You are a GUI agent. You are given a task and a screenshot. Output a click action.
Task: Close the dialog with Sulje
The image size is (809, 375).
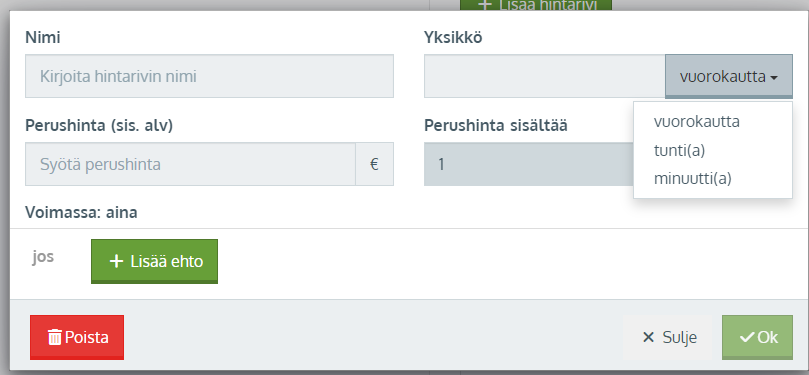pos(668,338)
